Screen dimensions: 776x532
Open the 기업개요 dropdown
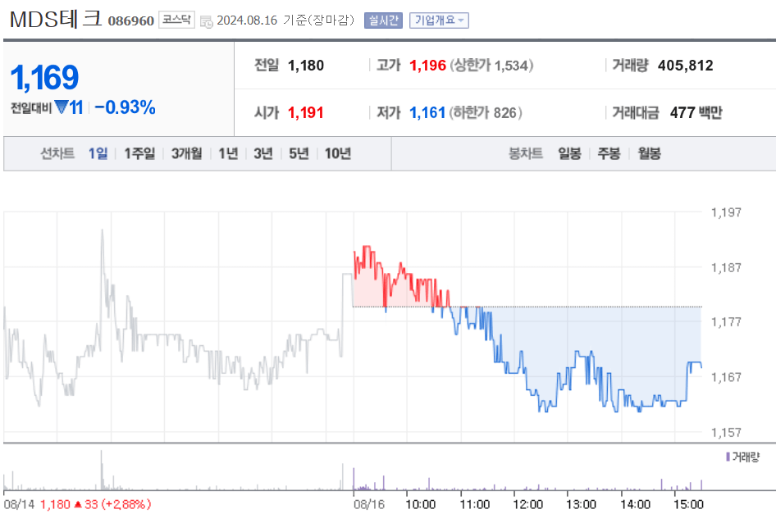tap(439, 20)
